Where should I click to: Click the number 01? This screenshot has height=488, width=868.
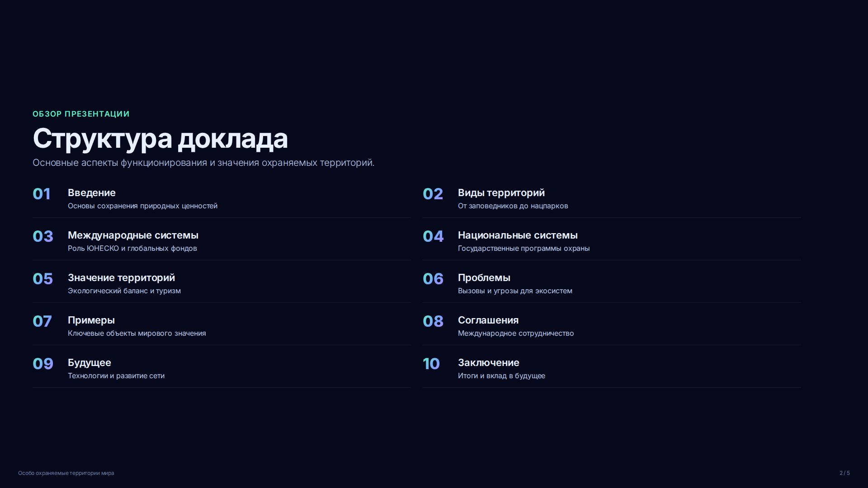point(42,194)
